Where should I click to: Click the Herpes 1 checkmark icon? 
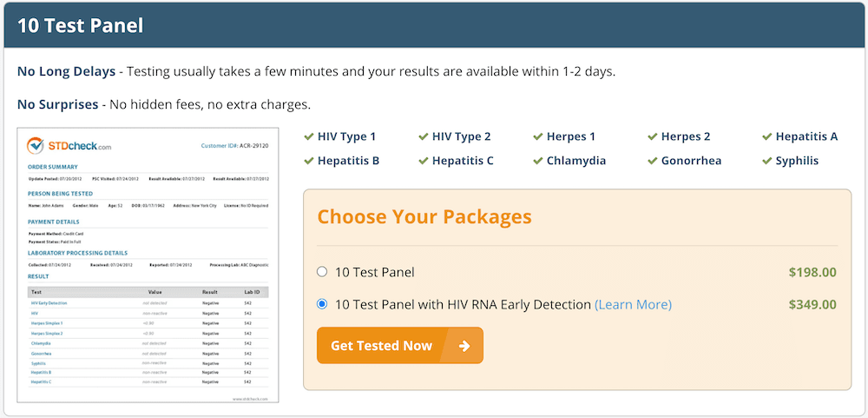click(538, 136)
